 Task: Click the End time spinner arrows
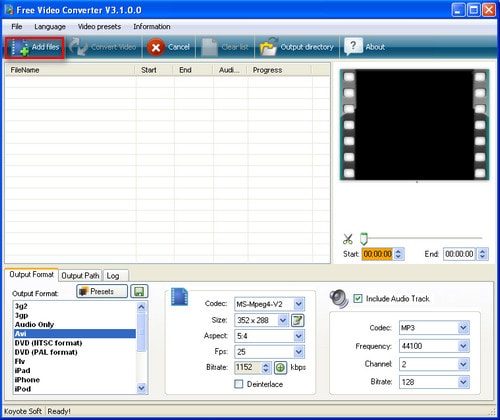tap(482, 254)
